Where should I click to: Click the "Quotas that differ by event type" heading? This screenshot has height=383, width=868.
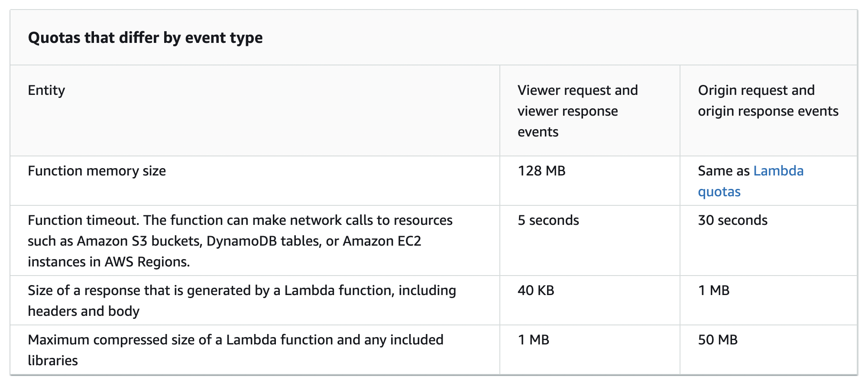tap(145, 38)
